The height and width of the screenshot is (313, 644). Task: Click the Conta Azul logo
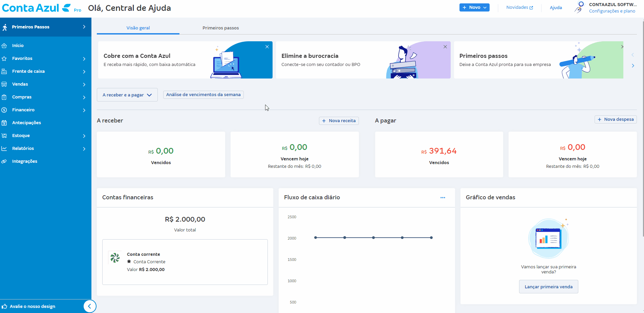pyautogui.click(x=37, y=8)
